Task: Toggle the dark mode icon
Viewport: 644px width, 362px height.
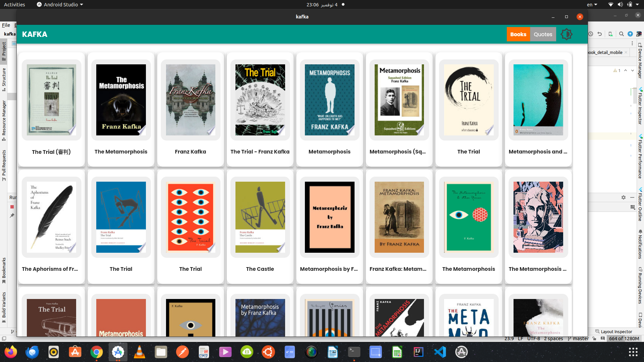Action: point(567,34)
